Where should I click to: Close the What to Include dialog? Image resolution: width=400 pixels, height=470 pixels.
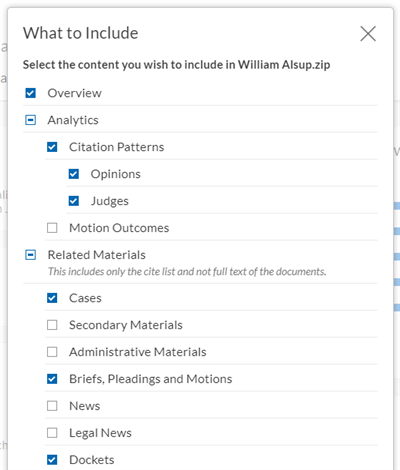pos(368,34)
